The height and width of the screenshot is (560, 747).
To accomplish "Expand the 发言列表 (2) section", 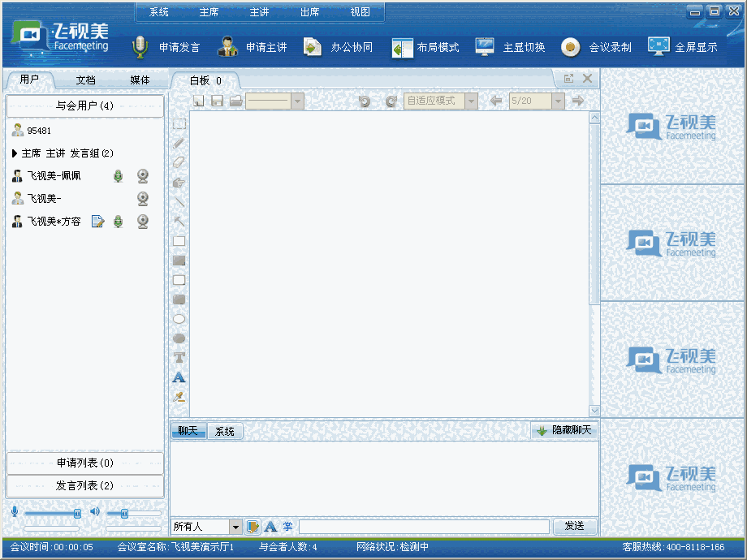I will (84, 485).
